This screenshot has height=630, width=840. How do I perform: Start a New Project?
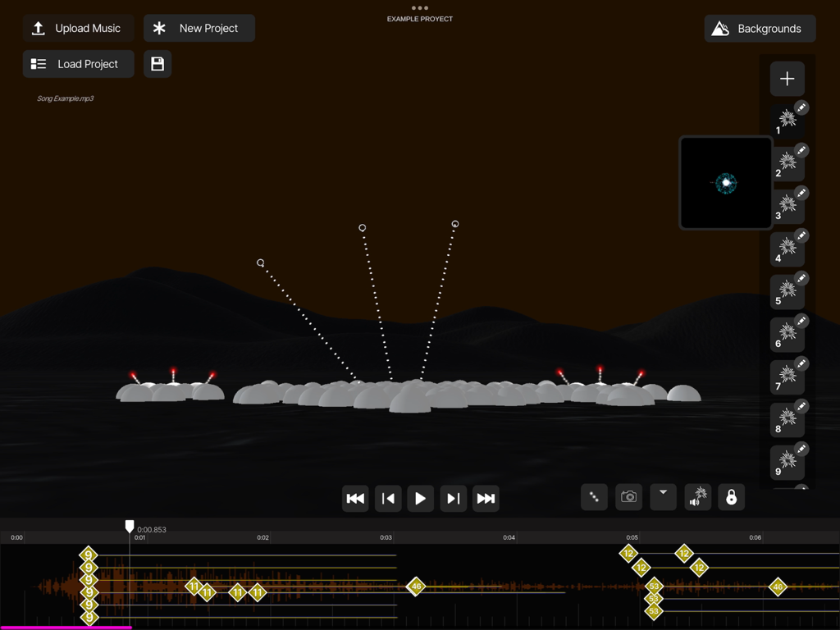199,28
